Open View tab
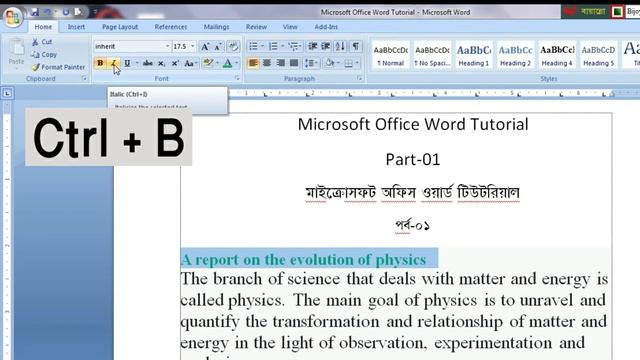The width and height of the screenshot is (640, 360). pos(290,27)
